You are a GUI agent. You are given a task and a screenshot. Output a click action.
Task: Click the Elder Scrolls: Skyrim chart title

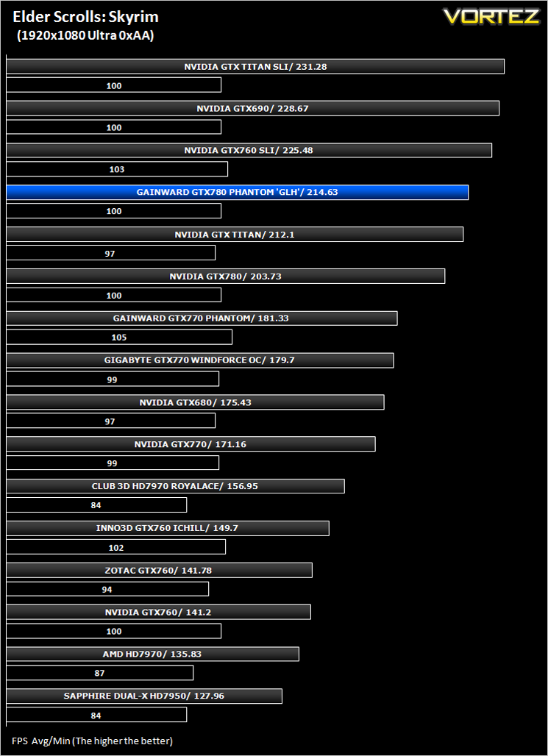pos(85,18)
